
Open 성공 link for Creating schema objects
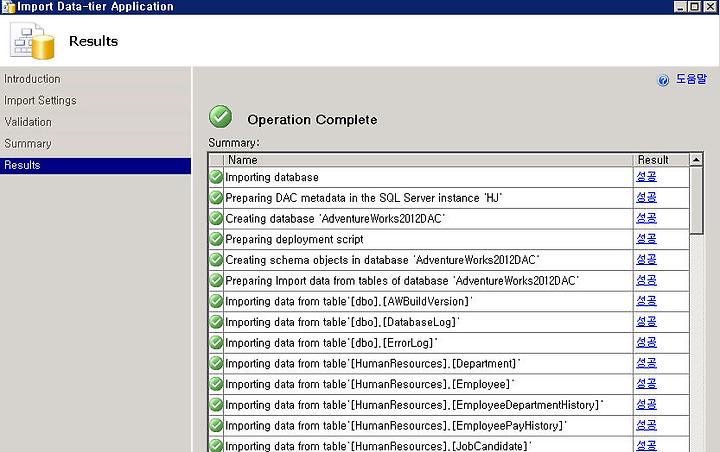646,259
